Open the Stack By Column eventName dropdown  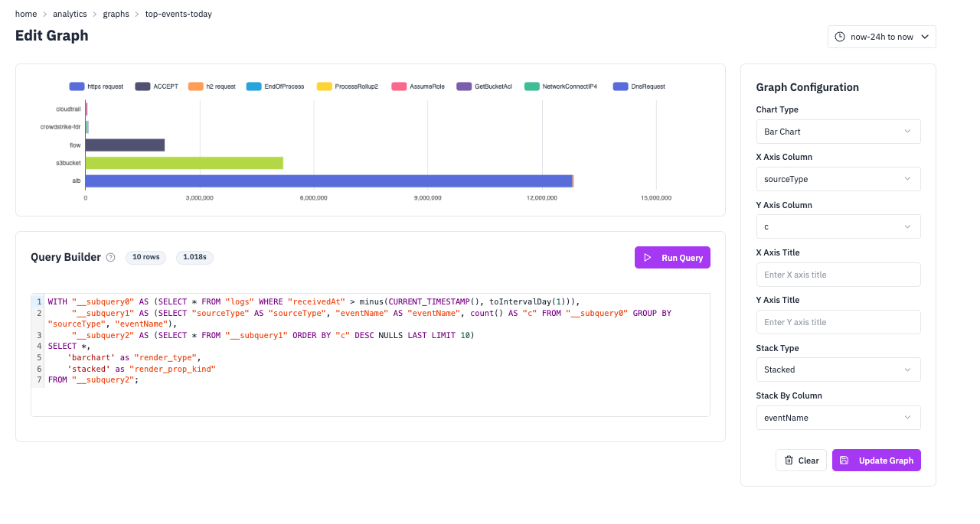point(838,418)
